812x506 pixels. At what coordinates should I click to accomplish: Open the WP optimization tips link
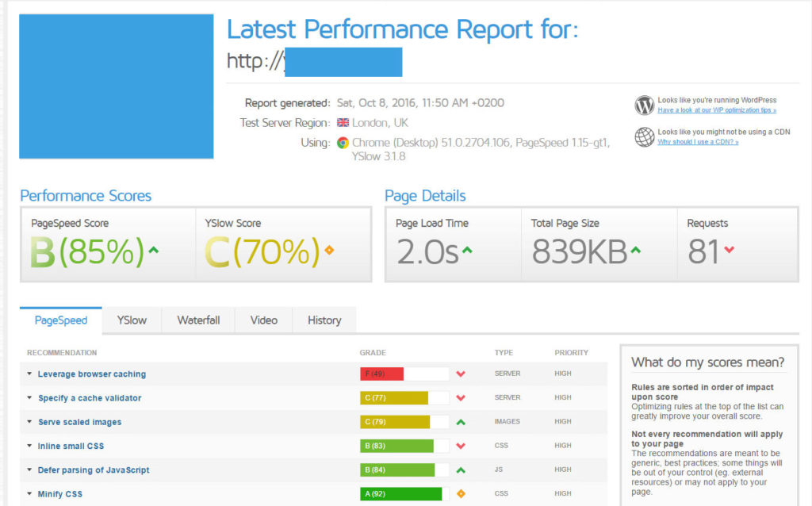716,110
